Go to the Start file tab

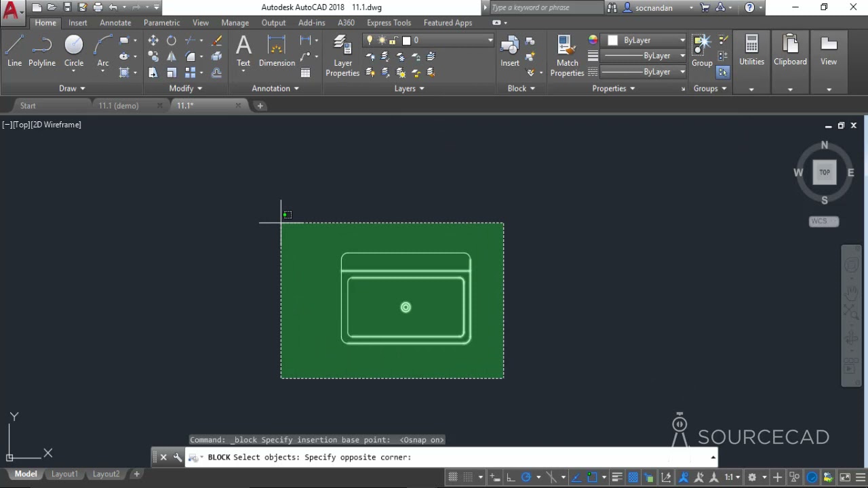point(28,106)
